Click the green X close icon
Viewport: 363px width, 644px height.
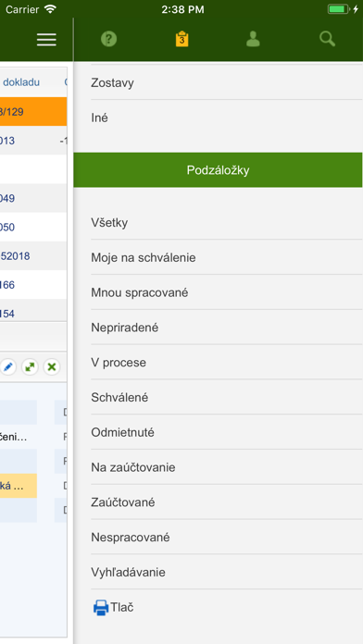[x=52, y=366]
